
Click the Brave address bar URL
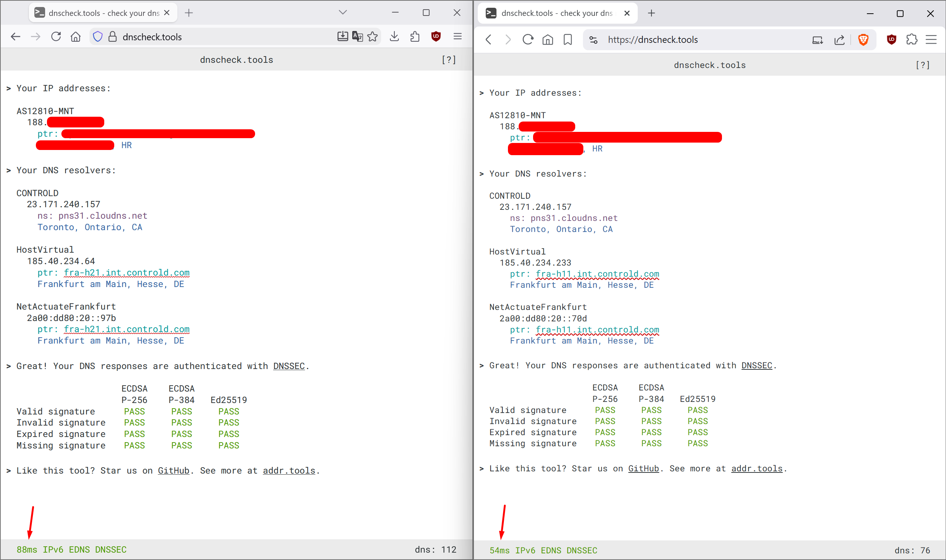tap(652, 40)
